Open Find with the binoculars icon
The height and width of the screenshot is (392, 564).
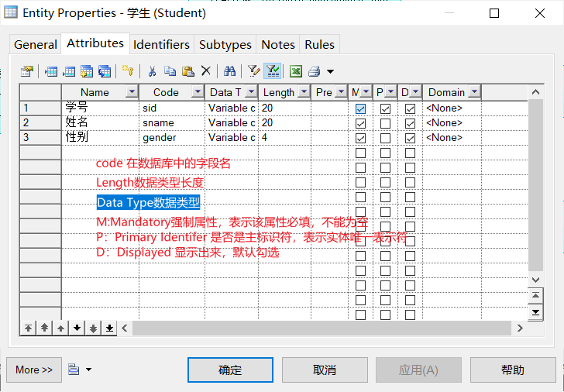(229, 71)
